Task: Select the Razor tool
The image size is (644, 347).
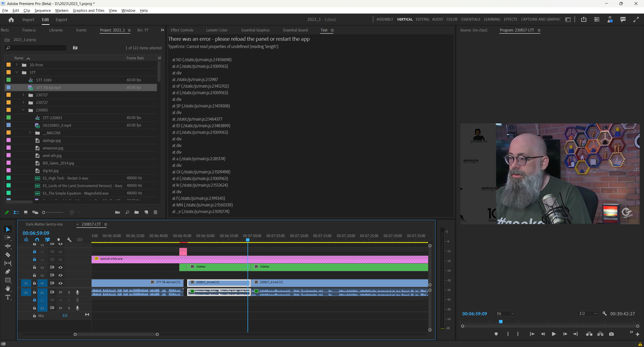Action: pyautogui.click(x=8, y=255)
